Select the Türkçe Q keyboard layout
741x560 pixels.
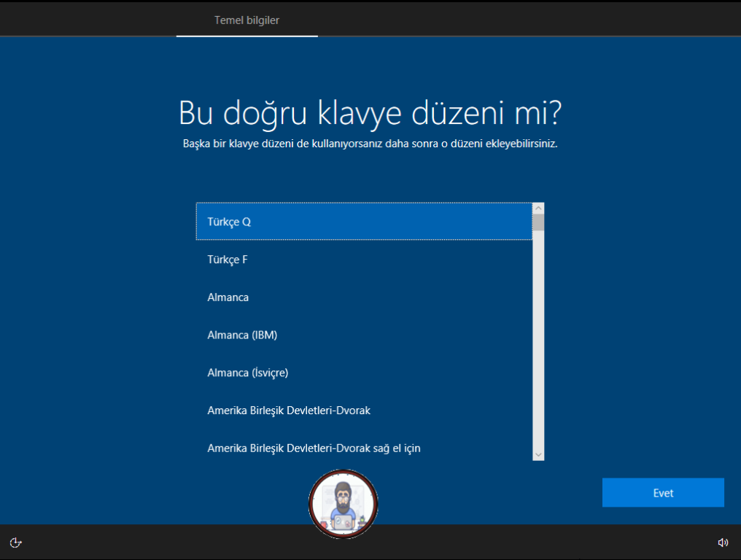coord(364,222)
